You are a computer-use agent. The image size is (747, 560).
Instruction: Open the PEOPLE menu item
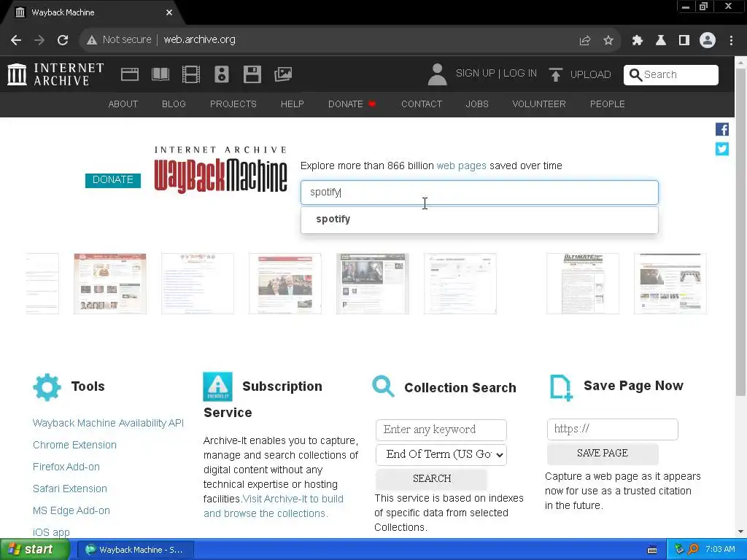click(x=607, y=104)
